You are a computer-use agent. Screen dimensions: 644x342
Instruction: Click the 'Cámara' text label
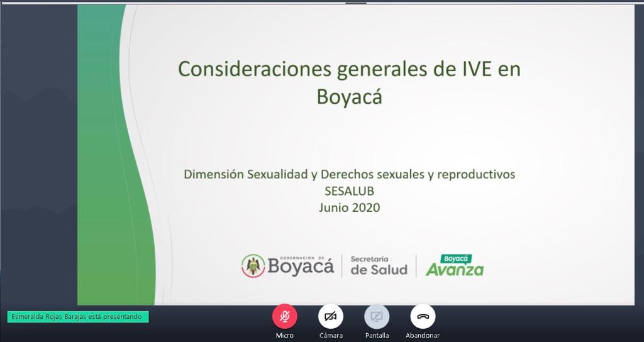(x=331, y=336)
